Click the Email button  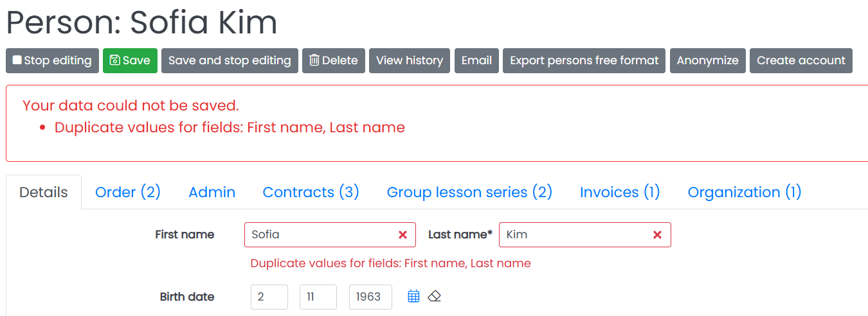click(x=476, y=60)
